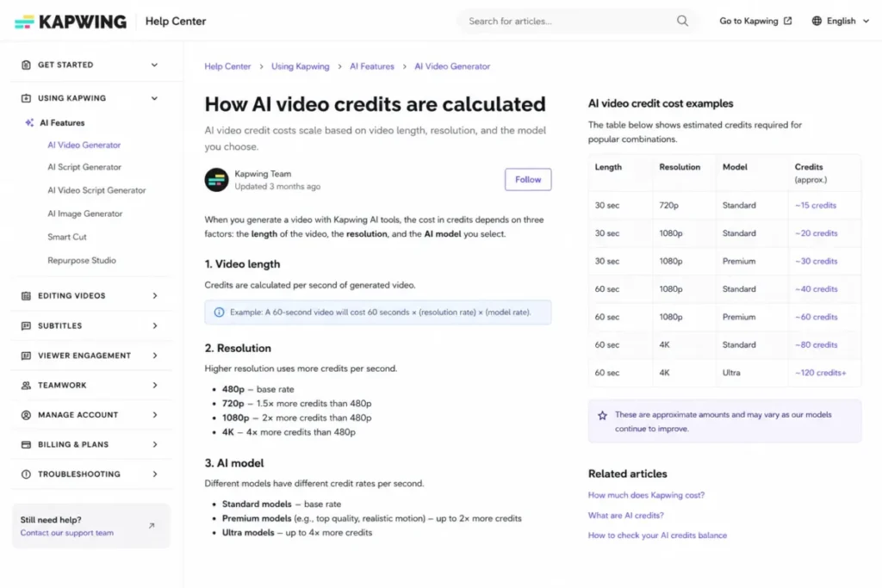This screenshot has height=588, width=882.
Task: Click the Kapwing logo
Action: click(71, 22)
